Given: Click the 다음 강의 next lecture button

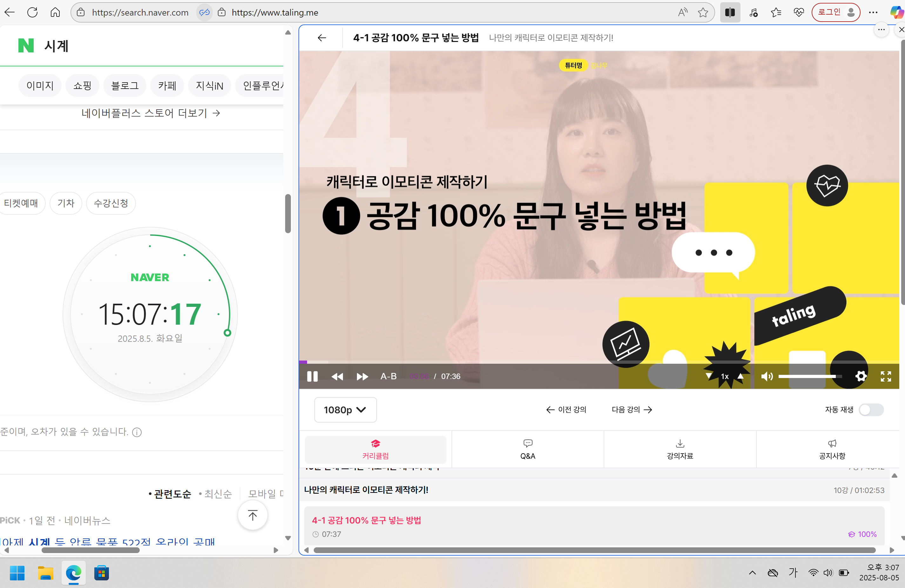Looking at the screenshot, I should 631,409.
